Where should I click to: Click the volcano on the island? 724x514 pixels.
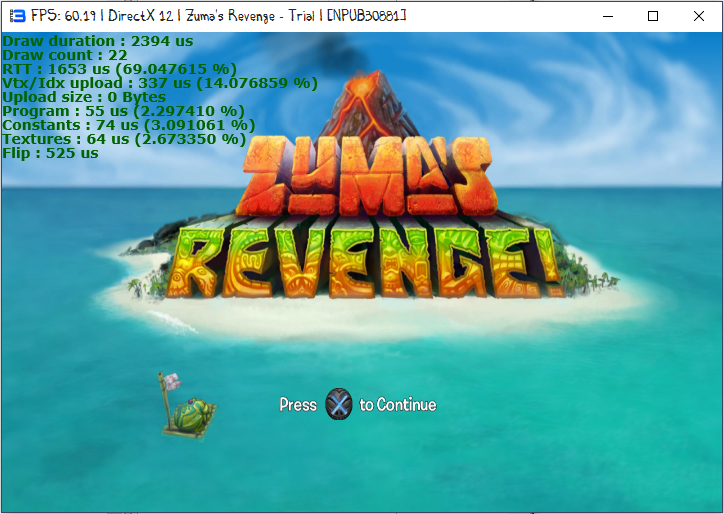coord(368,104)
